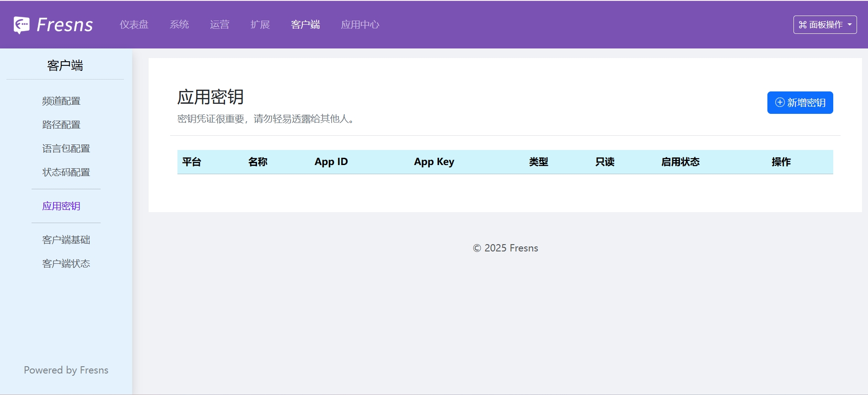The height and width of the screenshot is (395, 868).
Task: Open 客户端基础 page
Action: [x=66, y=240]
